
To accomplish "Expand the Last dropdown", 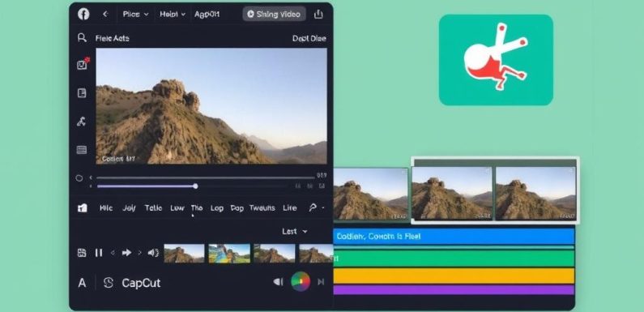I will coord(295,232).
